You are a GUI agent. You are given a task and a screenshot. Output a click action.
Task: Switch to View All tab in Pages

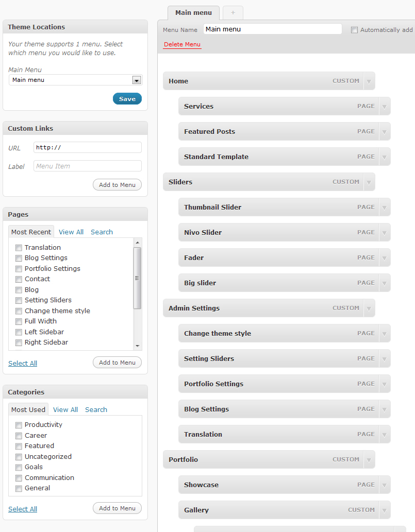click(x=71, y=232)
